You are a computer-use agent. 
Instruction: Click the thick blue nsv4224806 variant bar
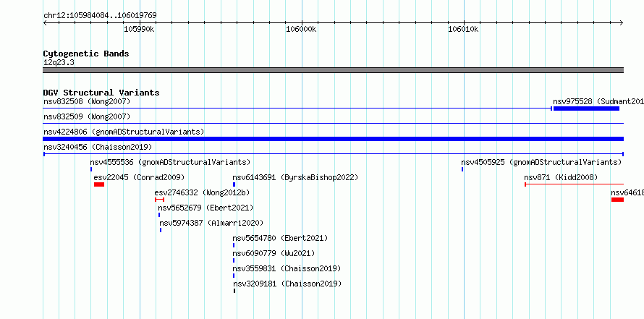coord(334,139)
